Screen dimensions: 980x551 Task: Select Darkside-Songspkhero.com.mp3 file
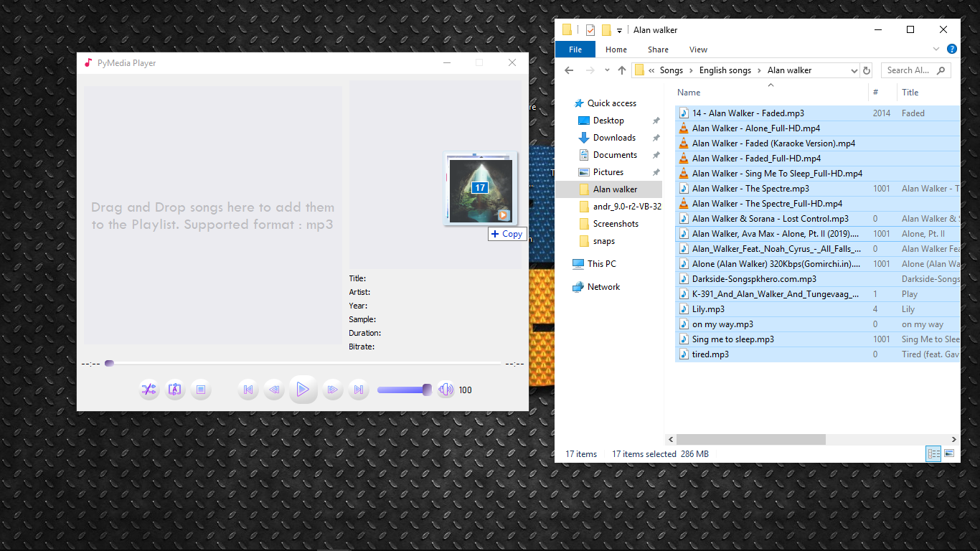(754, 279)
